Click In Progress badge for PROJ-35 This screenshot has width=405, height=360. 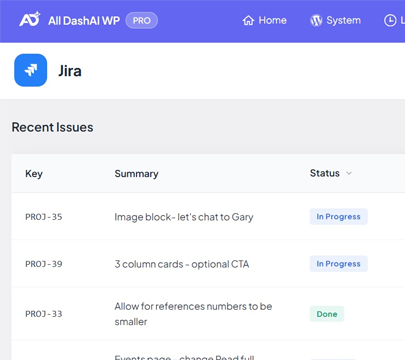(339, 217)
